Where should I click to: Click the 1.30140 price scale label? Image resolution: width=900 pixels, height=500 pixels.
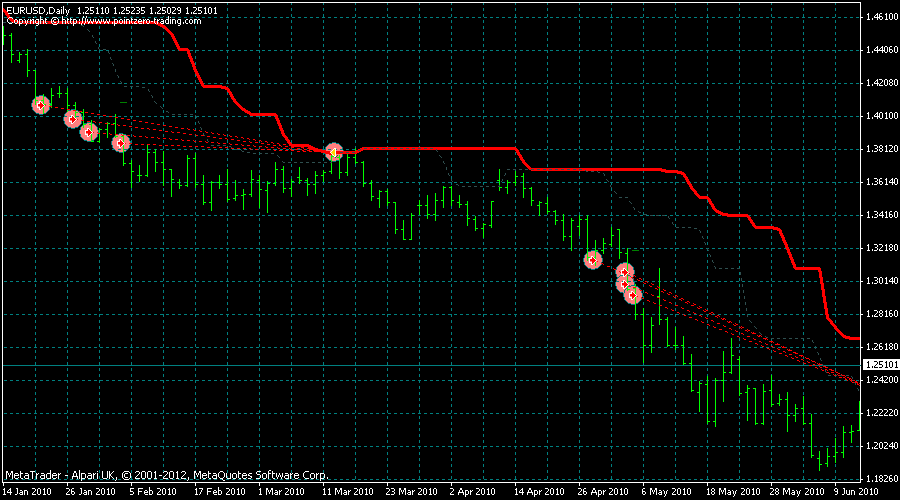pos(882,281)
